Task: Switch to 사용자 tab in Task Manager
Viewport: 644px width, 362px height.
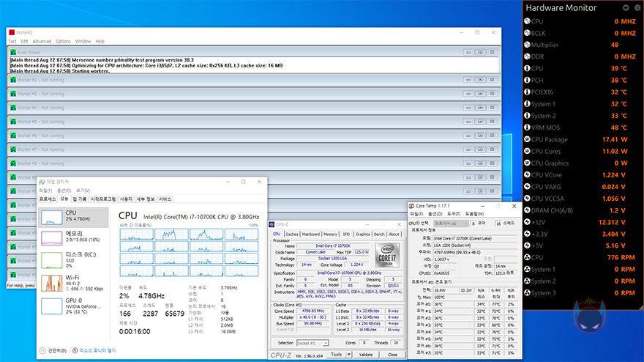Action: click(x=126, y=199)
